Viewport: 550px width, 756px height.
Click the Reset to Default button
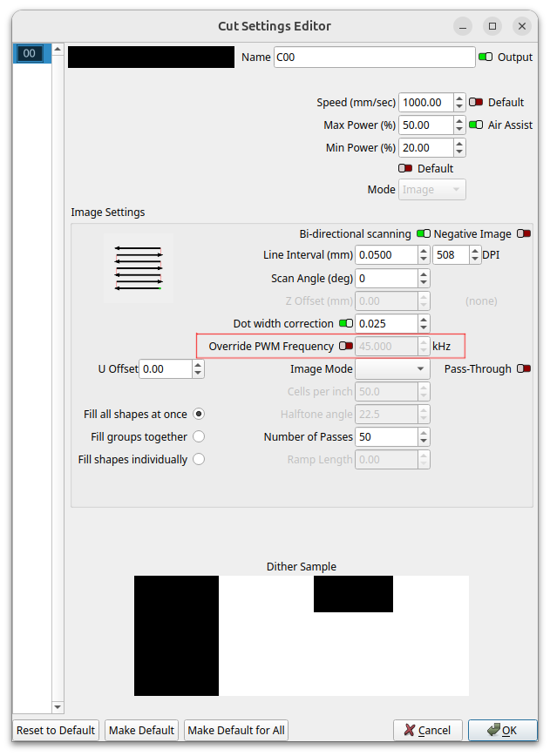[x=57, y=730]
